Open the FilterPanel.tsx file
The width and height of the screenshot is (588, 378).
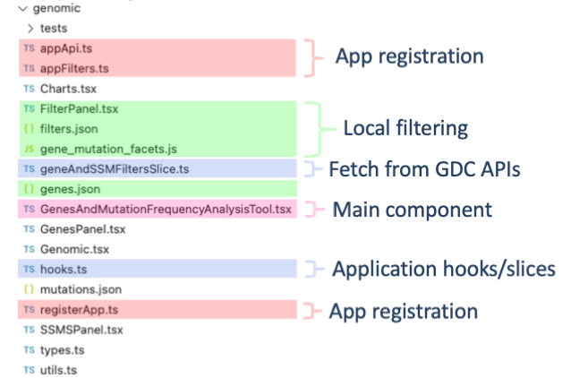(x=80, y=108)
